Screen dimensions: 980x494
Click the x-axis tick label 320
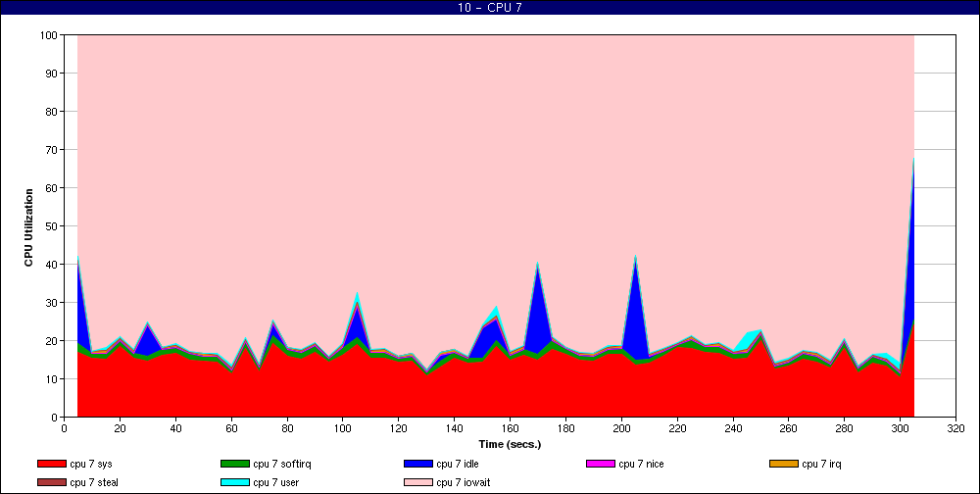tap(955, 427)
